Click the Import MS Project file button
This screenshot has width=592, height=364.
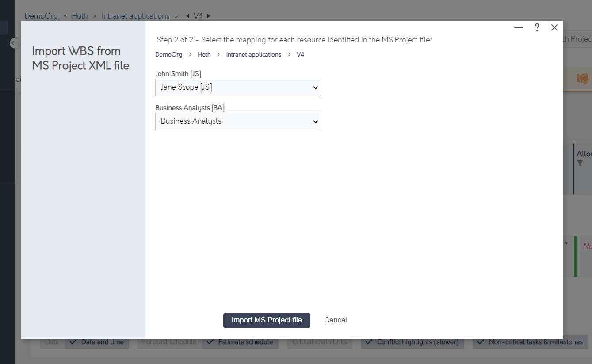click(267, 320)
